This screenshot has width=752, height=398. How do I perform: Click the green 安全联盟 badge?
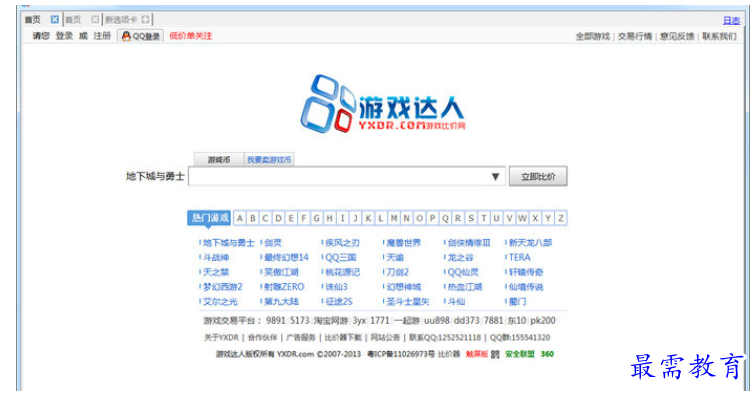pyautogui.click(x=519, y=354)
